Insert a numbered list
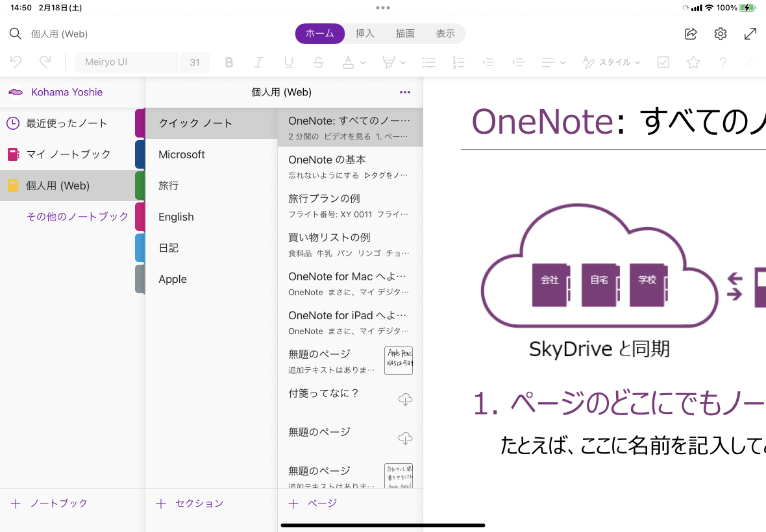 pyautogui.click(x=458, y=62)
